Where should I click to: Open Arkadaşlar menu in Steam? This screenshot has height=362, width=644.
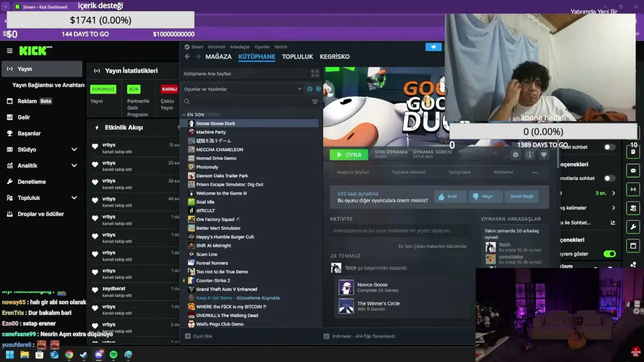pos(240,47)
